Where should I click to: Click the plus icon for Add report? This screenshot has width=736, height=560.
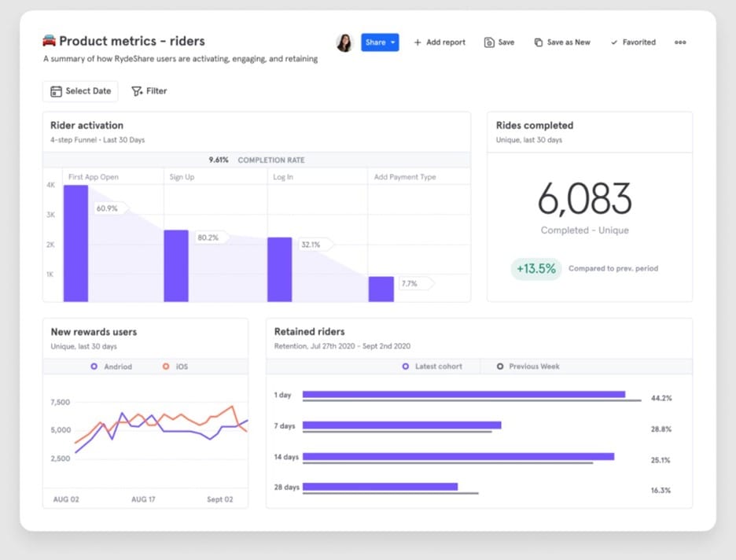(x=418, y=42)
